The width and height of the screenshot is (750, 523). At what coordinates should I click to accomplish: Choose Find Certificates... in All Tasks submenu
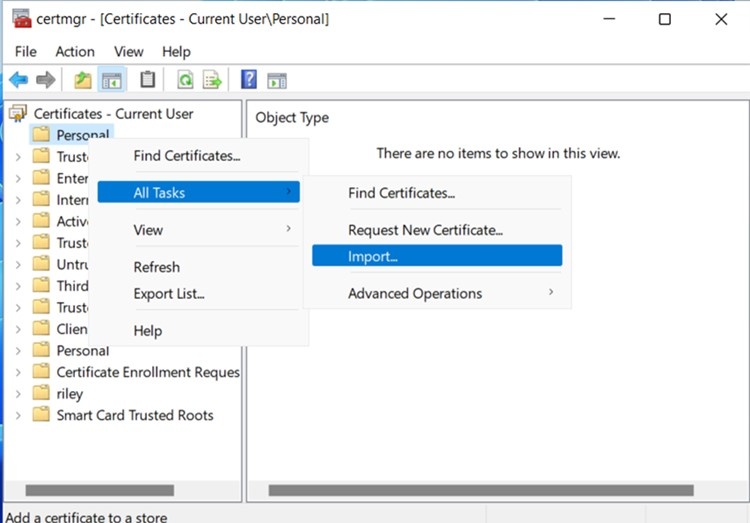(437, 193)
